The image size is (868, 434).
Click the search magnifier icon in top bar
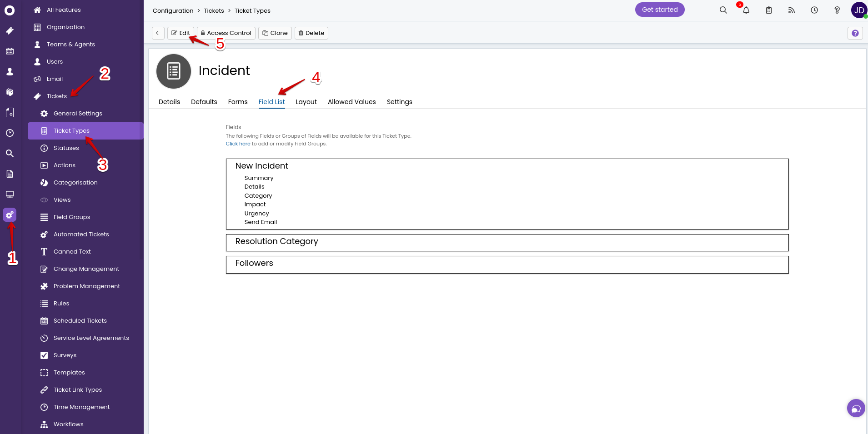723,10
